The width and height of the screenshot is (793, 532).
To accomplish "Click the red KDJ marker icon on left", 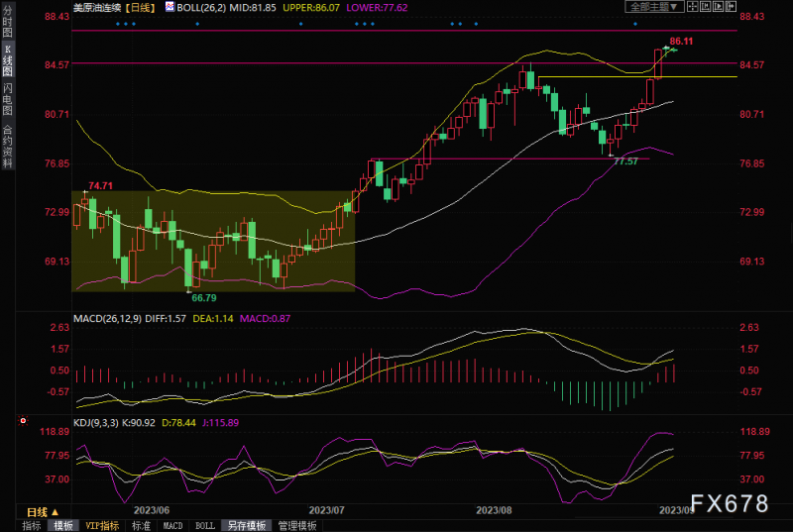I will tap(23, 420).
